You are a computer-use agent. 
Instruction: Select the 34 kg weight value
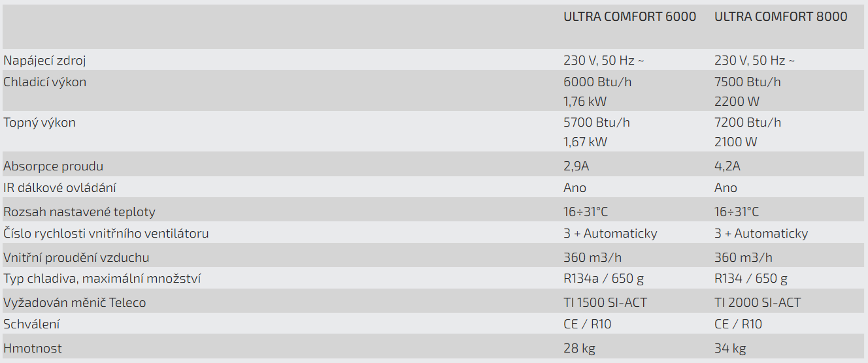[730, 349]
